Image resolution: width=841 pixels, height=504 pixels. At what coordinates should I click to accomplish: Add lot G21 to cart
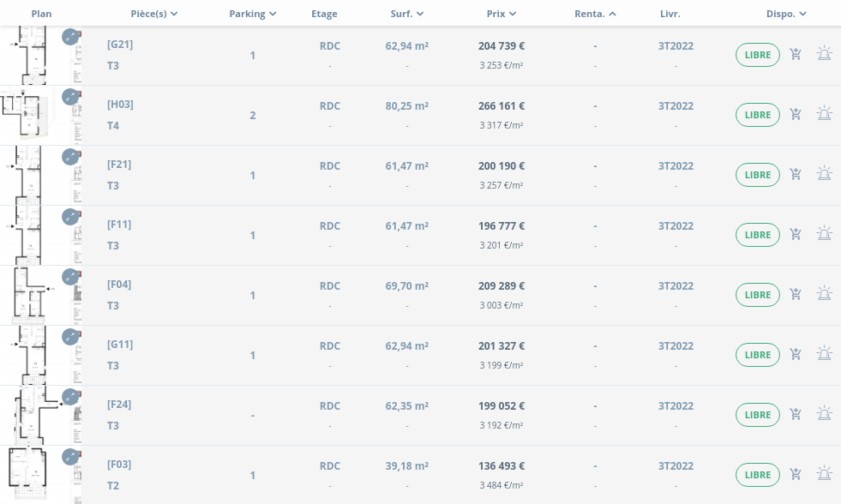click(796, 55)
